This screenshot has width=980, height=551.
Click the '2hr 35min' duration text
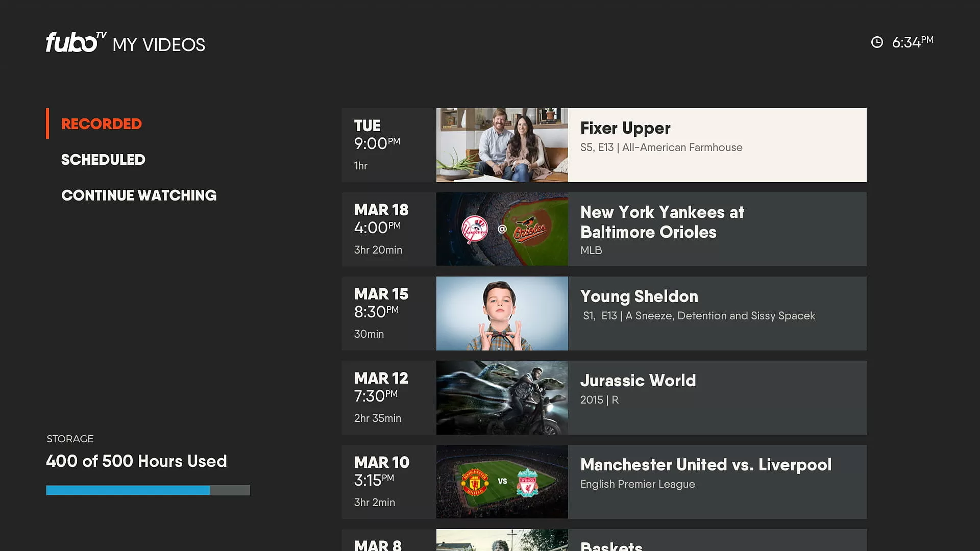[x=378, y=418]
